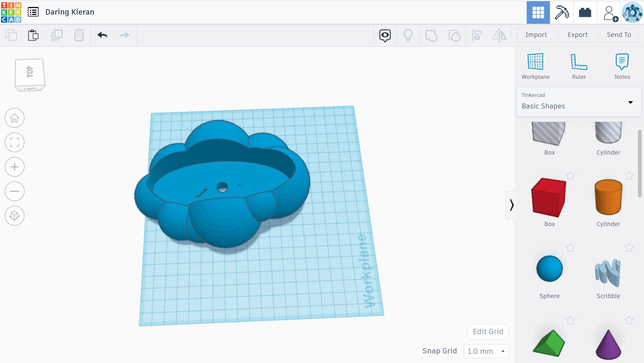Click the Undo arrow
The height and width of the screenshot is (363, 644).
pyautogui.click(x=102, y=35)
